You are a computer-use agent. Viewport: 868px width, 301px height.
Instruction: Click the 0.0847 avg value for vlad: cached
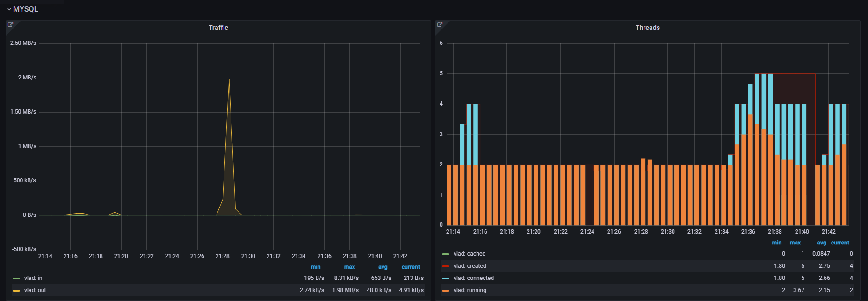tap(821, 254)
